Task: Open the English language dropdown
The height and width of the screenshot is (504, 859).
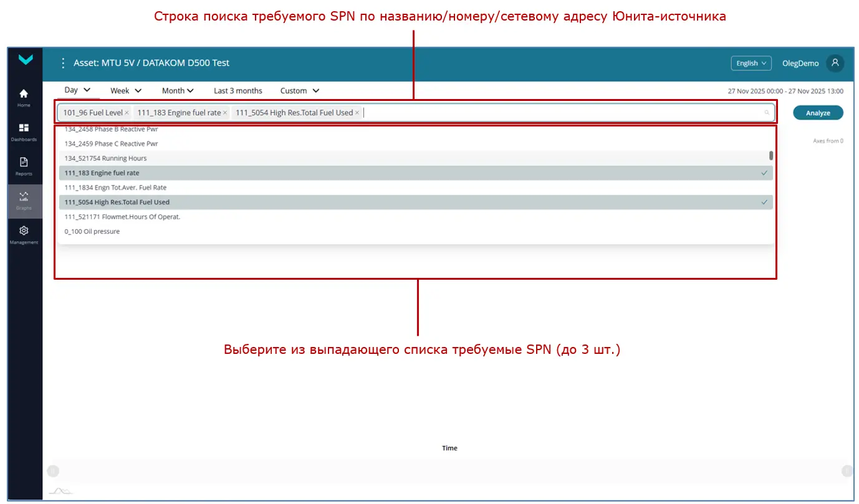Action: tap(751, 63)
